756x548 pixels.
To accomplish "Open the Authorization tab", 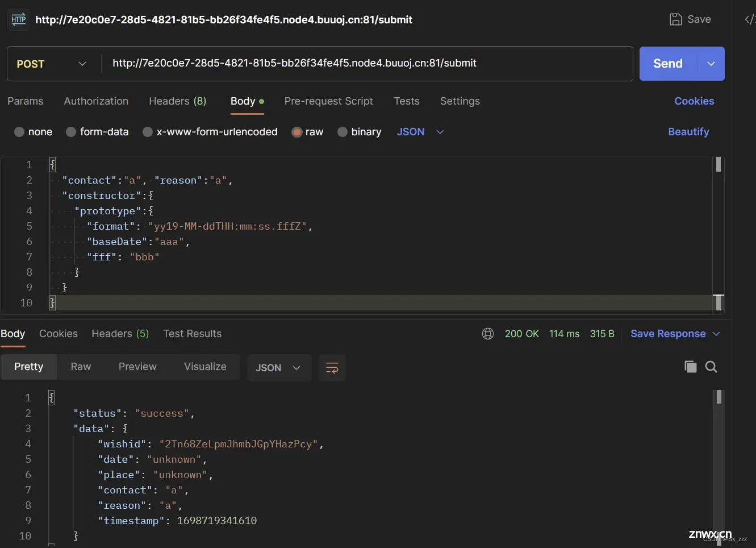I will coord(96,101).
